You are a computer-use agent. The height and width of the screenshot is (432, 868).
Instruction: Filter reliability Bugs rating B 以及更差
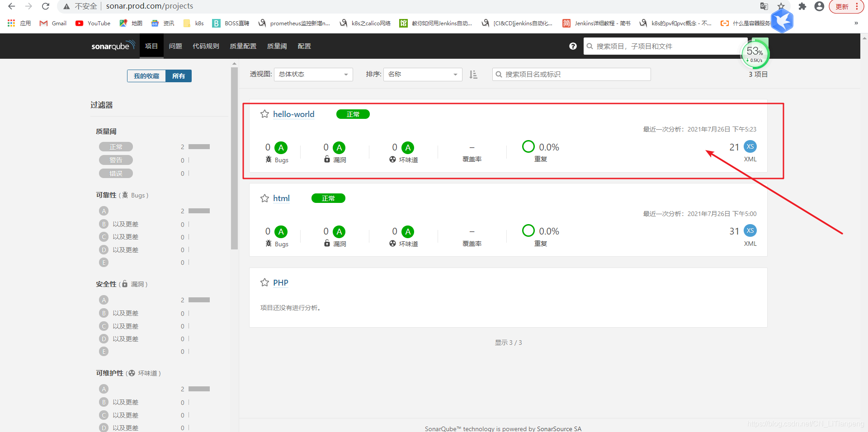click(x=119, y=224)
